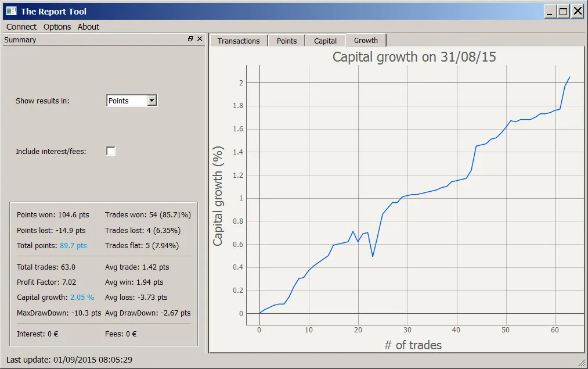
Task: Click Total trades: 63.0 text
Action: pyautogui.click(x=46, y=267)
